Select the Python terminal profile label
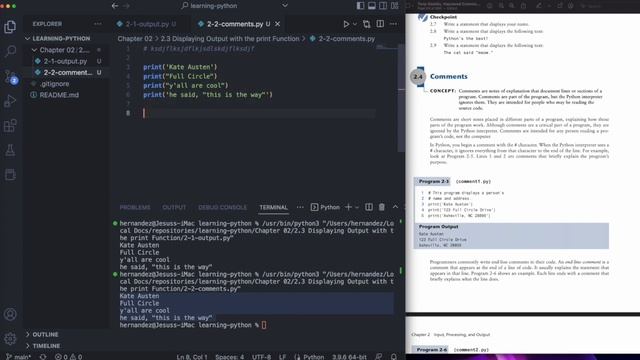 [325, 207]
